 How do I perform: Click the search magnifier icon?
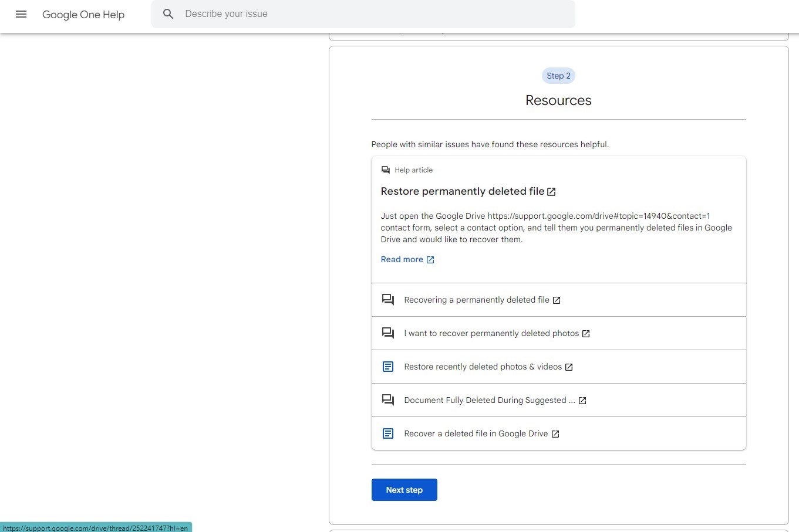[x=168, y=14]
